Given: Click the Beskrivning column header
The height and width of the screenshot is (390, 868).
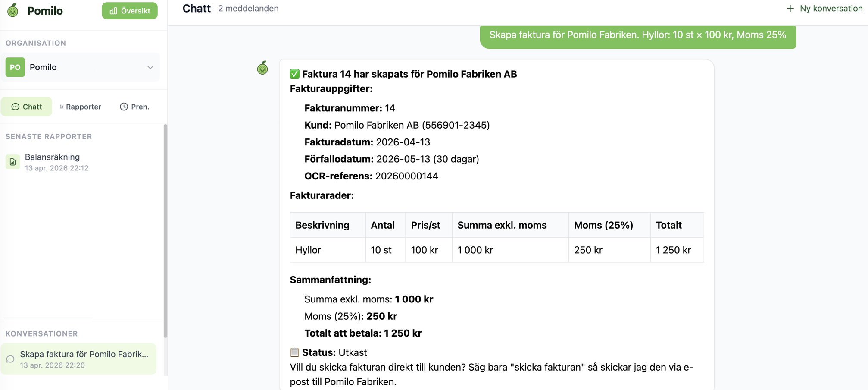Looking at the screenshot, I should click(328, 225).
